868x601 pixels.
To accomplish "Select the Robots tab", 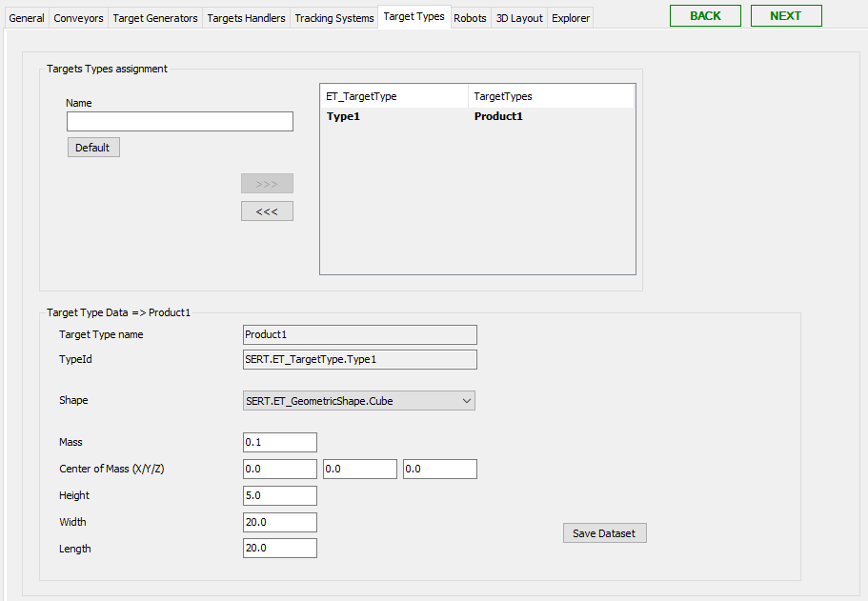I will click(x=470, y=16).
